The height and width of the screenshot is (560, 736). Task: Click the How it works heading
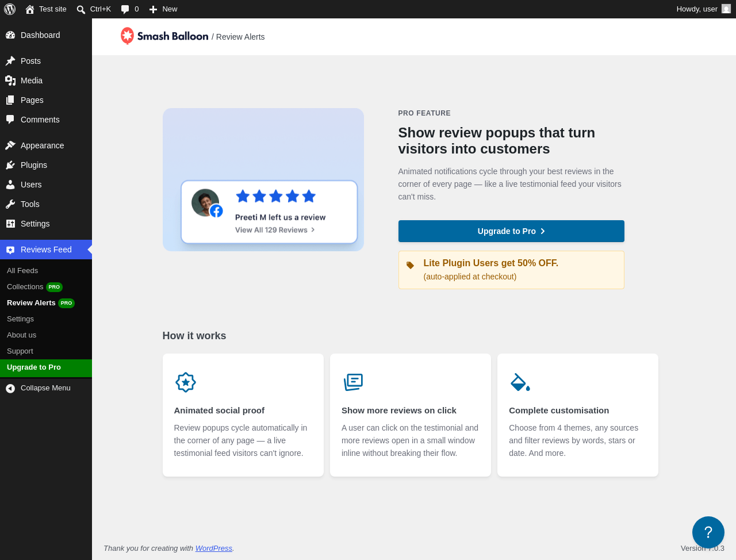194,336
